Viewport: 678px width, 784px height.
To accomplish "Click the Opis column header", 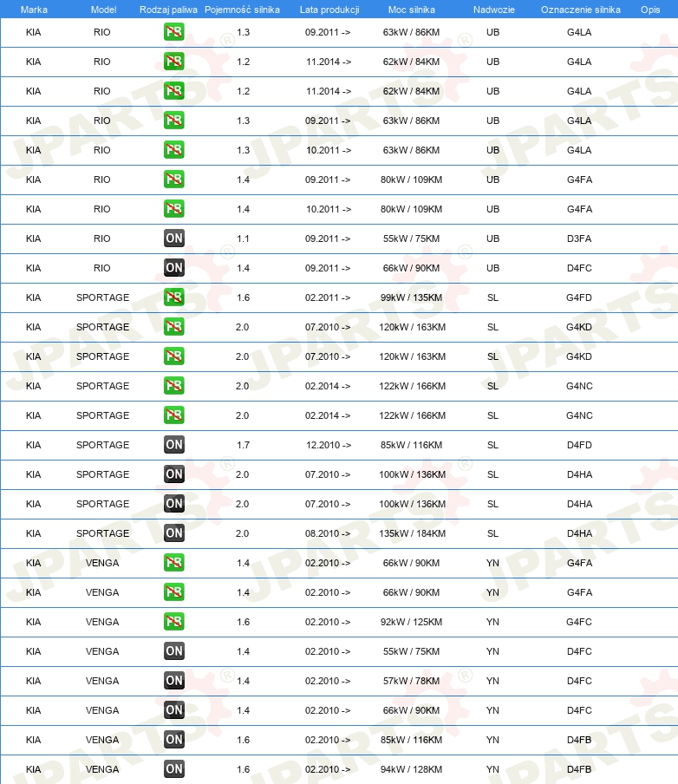I will (x=650, y=10).
